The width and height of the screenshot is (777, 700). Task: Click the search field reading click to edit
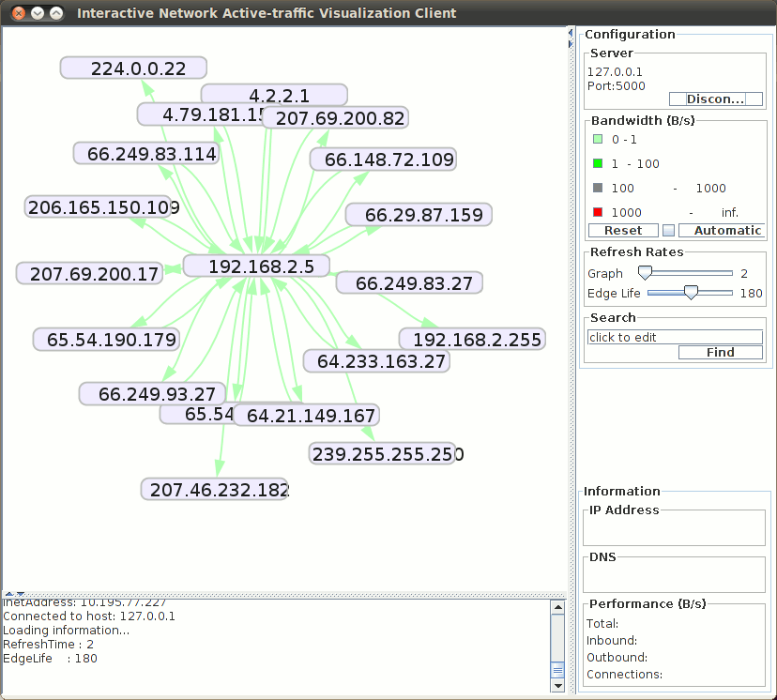point(674,337)
